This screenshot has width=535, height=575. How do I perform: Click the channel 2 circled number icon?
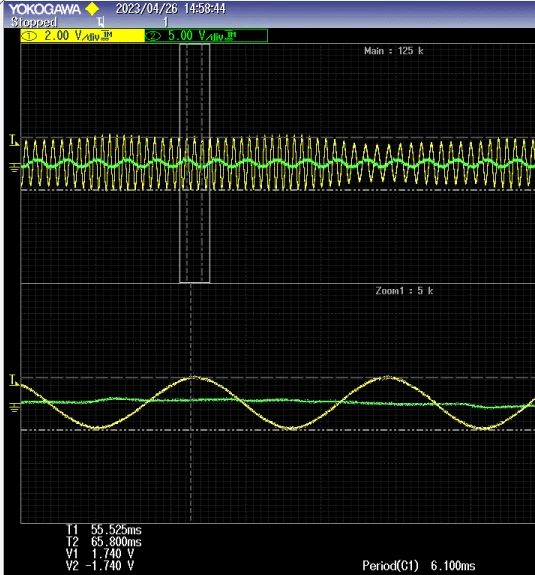click(x=153, y=36)
